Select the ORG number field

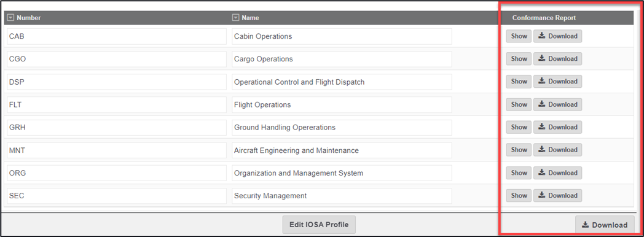coord(117,173)
